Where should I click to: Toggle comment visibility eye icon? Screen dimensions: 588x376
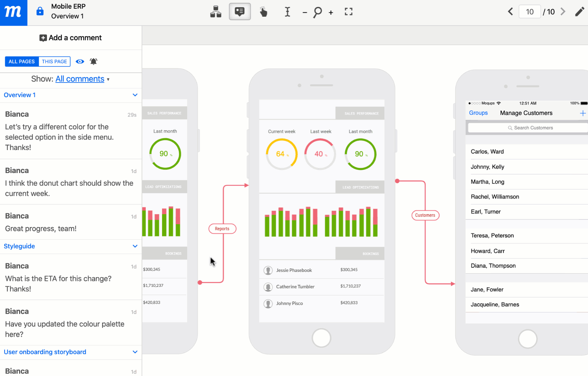80,62
